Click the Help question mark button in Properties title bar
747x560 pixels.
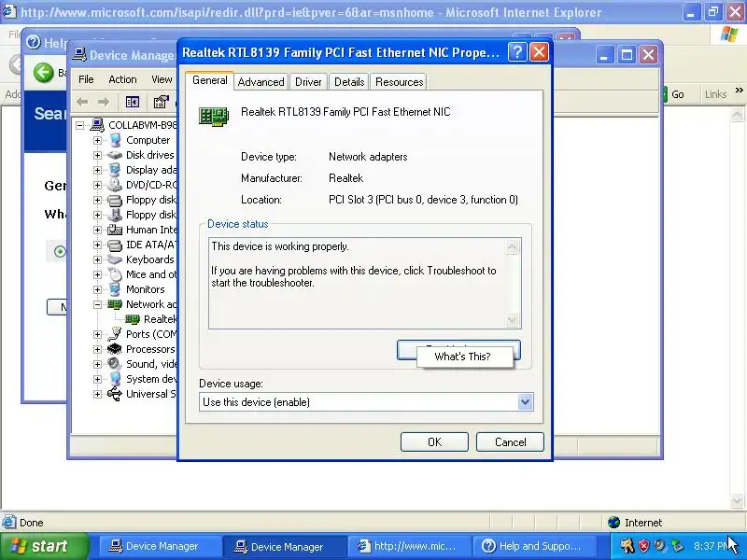(x=517, y=52)
